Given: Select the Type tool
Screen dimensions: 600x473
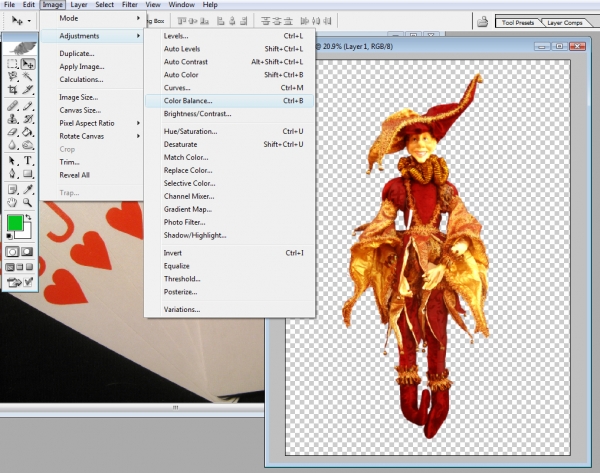Looking at the screenshot, I should (x=28, y=161).
